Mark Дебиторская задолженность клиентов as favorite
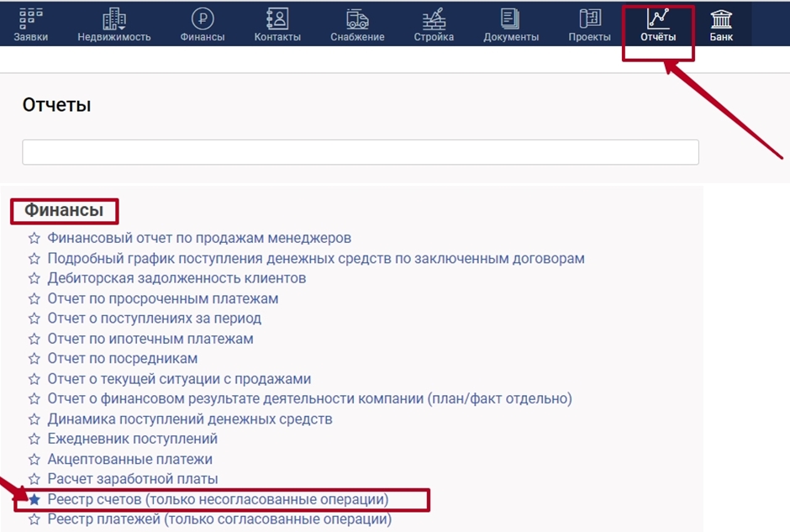The image size is (790, 532). tap(34, 278)
